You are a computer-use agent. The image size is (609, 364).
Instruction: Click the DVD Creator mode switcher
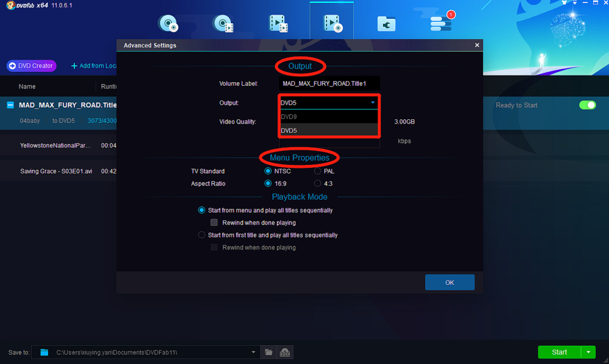tap(32, 66)
